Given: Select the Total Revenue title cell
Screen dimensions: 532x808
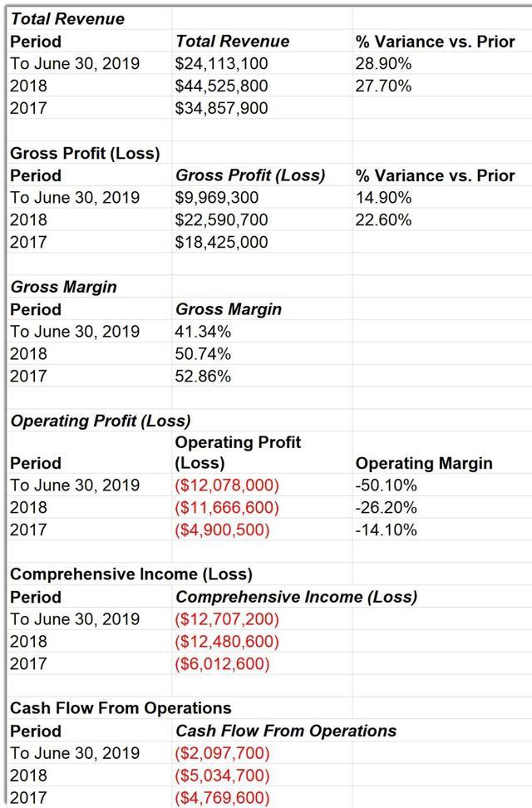Looking at the screenshot, I should [x=67, y=19].
